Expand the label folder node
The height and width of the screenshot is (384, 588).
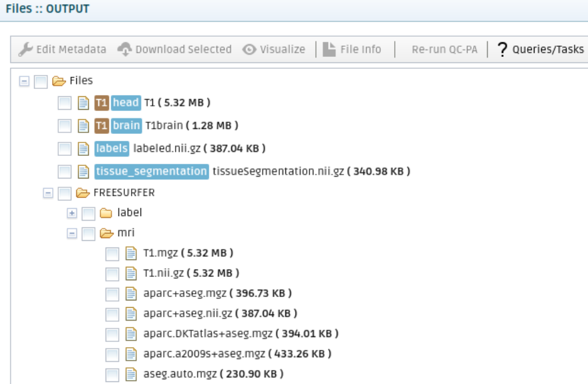click(73, 213)
